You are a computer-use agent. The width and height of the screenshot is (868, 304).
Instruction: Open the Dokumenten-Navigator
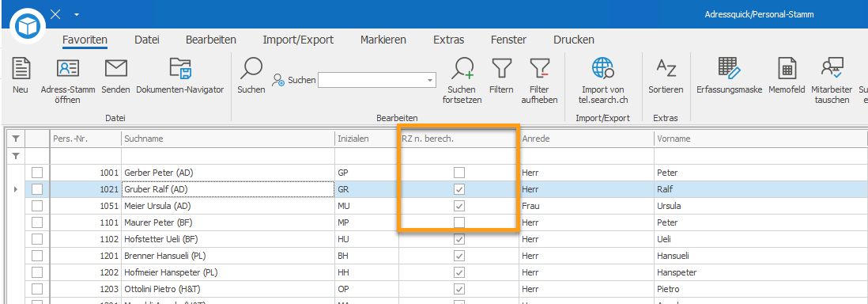[x=180, y=68]
